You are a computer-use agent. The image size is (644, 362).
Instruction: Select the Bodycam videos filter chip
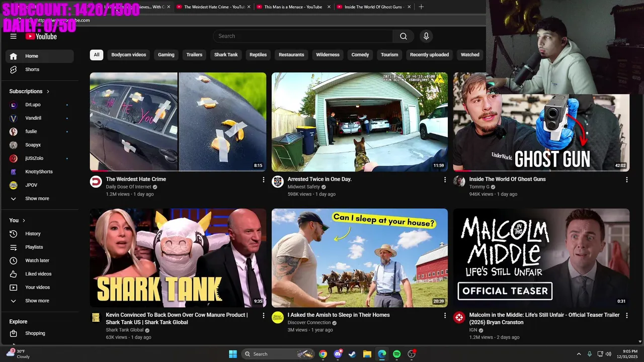point(129,55)
